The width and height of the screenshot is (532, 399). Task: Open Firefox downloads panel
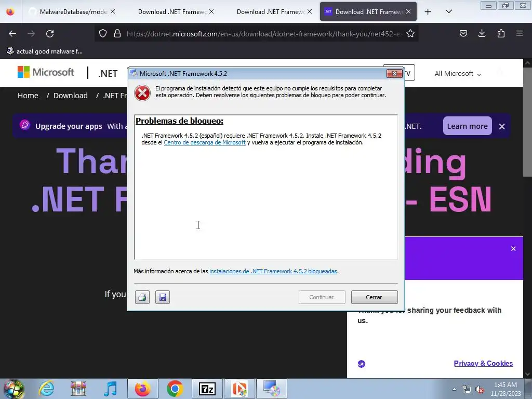pyautogui.click(x=482, y=33)
